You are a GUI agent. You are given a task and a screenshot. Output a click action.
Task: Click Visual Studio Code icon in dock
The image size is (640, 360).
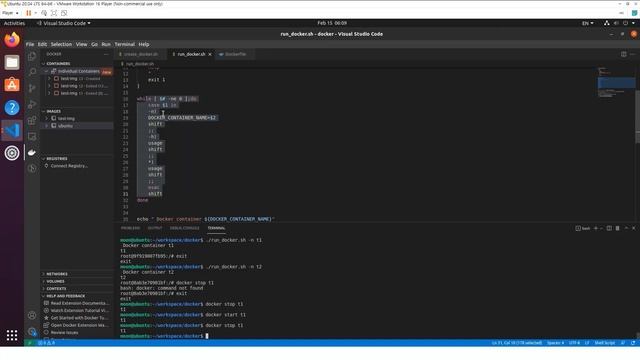[12, 130]
